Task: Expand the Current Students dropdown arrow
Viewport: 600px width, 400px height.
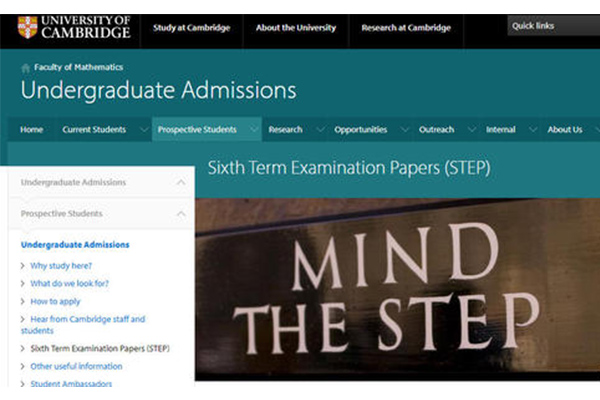Action: [x=143, y=129]
